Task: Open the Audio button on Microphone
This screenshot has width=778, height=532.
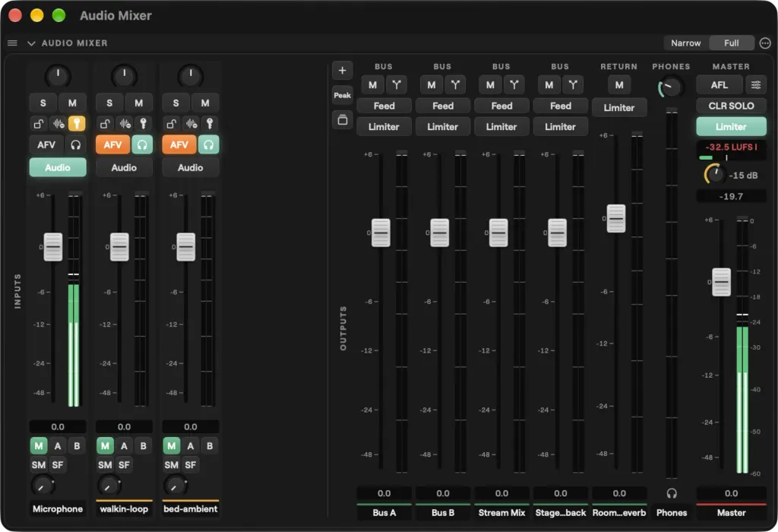Action: (x=58, y=168)
